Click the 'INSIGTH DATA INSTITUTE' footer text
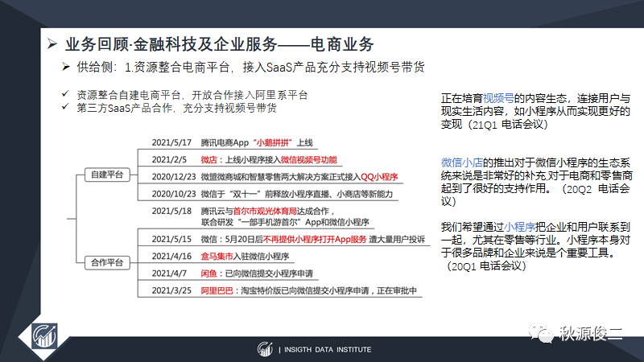The image size is (644, 362). coord(328,350)
